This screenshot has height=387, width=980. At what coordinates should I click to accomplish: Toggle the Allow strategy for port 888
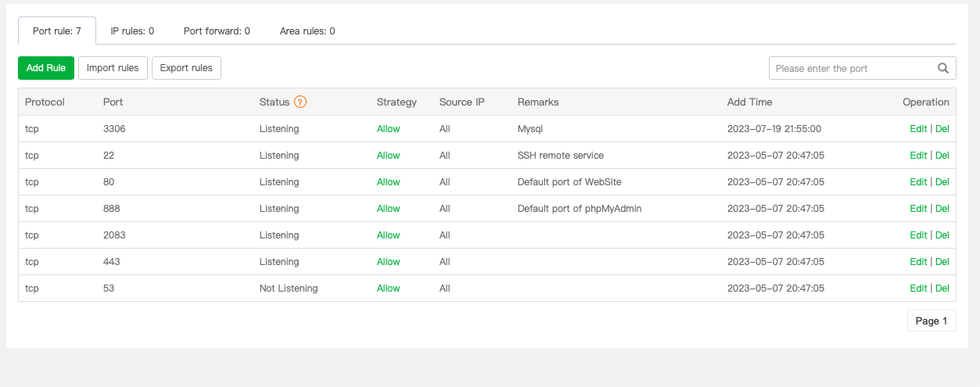tap(389, 209)
